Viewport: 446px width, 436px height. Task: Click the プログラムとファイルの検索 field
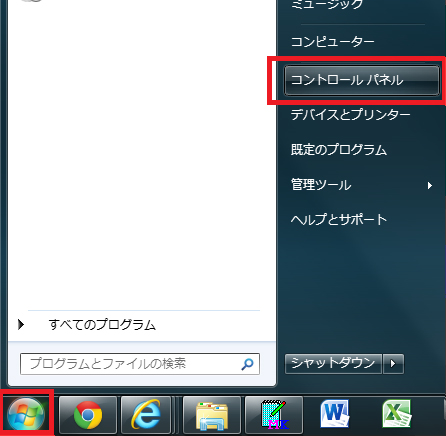140,364
